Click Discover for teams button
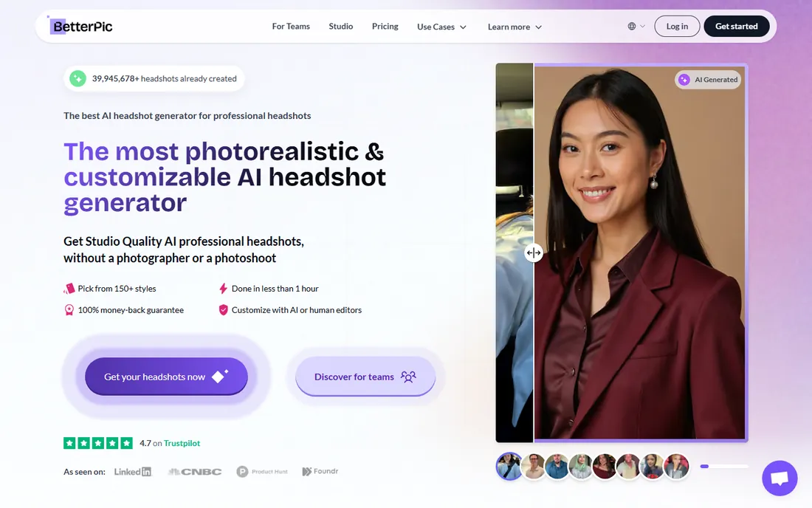The image size is (812, 508). click(x=365, y=377)
